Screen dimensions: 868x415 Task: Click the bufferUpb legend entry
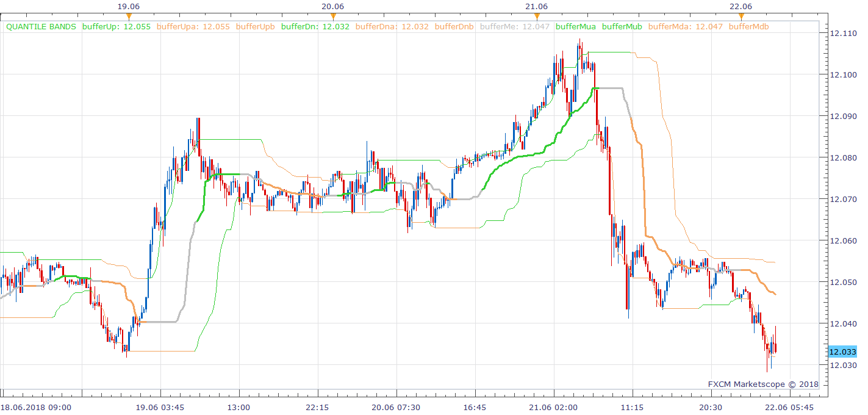255,27
